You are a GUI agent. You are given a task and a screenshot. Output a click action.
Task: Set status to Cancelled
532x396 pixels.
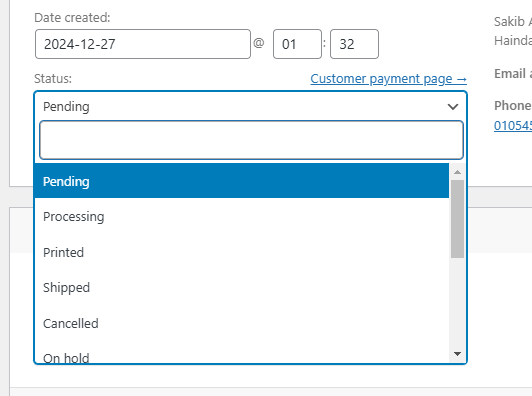tap(242, 323)
